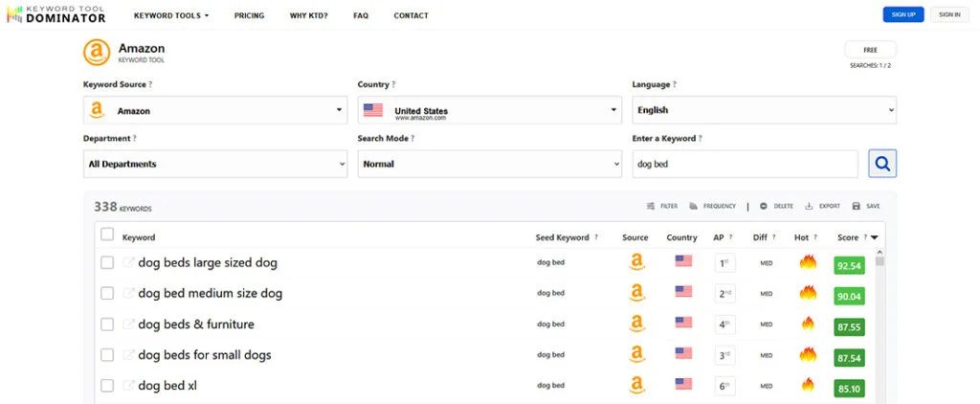Click the 85.10 score badge
The width and height of the screenshot is (980, 404).
click(850, 389)
